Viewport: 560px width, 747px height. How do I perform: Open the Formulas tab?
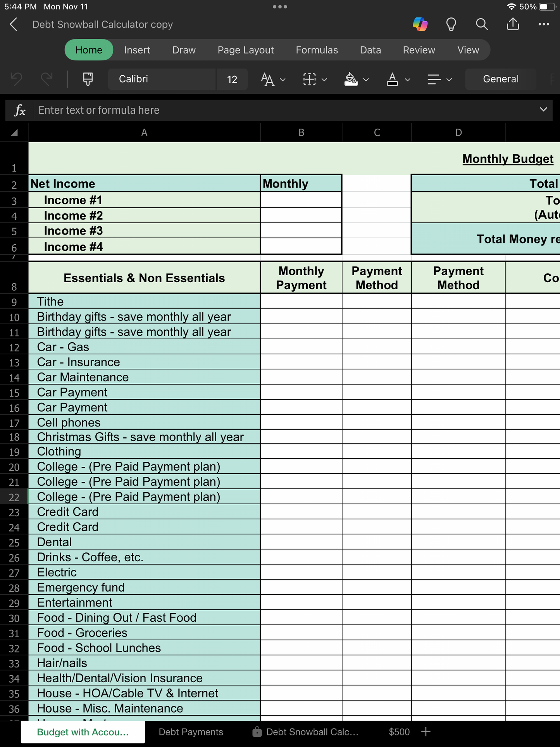pos(317,50)
